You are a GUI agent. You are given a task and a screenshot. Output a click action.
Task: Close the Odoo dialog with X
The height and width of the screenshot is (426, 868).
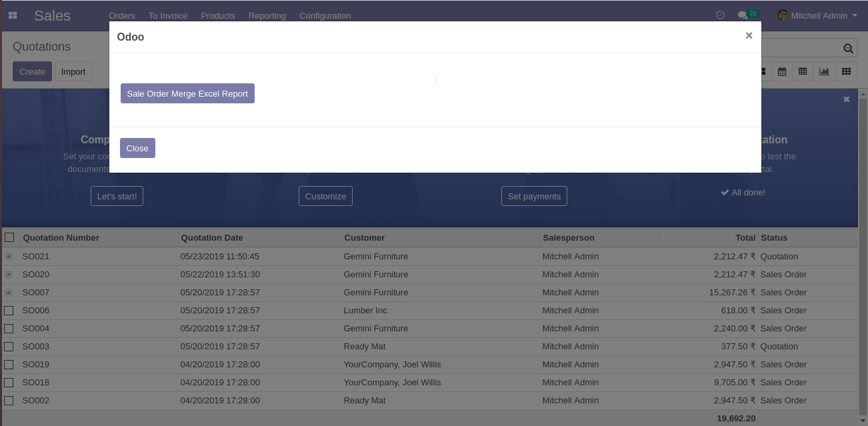click(x=749, y=36)
